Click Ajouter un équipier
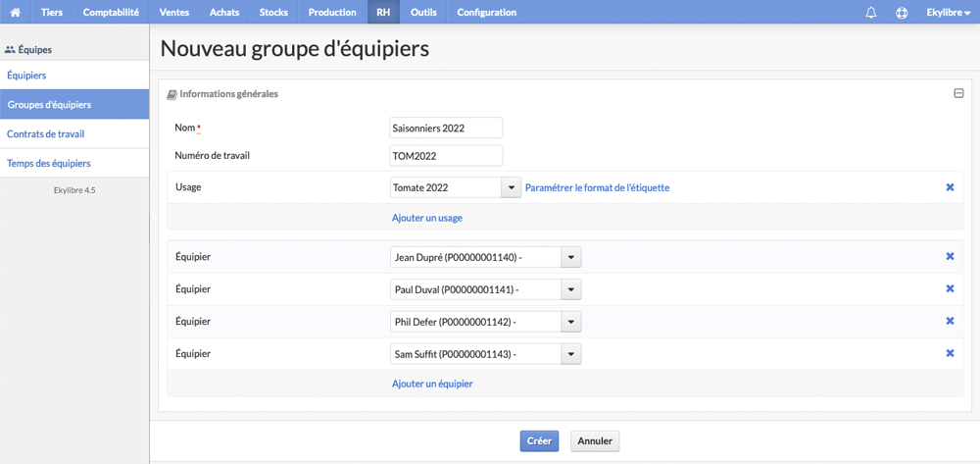 point(432,384)
